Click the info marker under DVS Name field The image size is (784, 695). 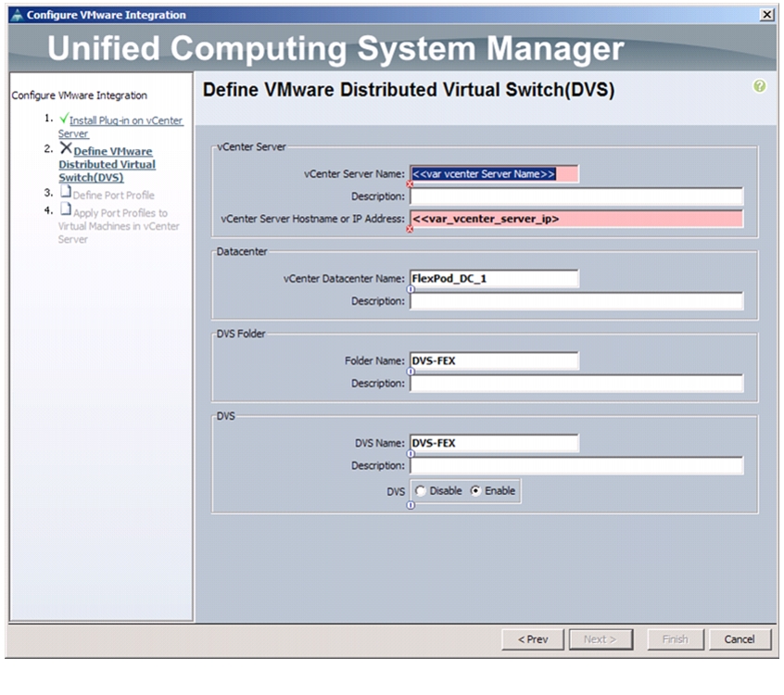pos(411,454)
